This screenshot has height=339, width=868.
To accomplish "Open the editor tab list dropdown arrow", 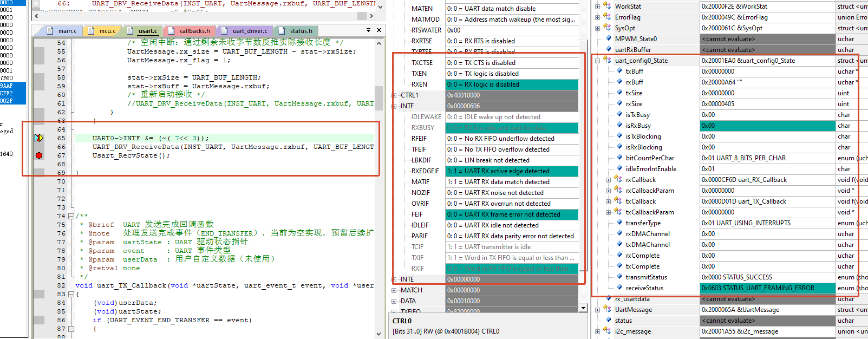I will coord(368,30).
